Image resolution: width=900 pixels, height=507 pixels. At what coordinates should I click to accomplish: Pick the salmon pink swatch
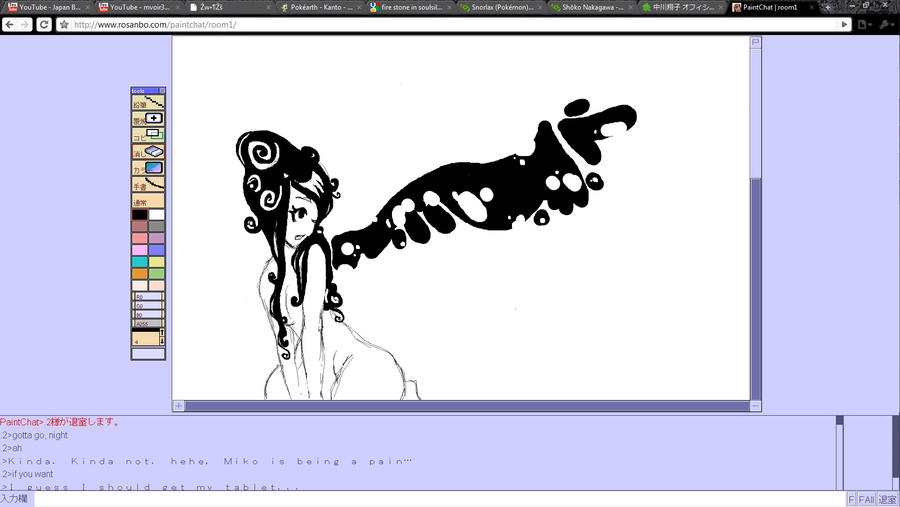point(139,238)
